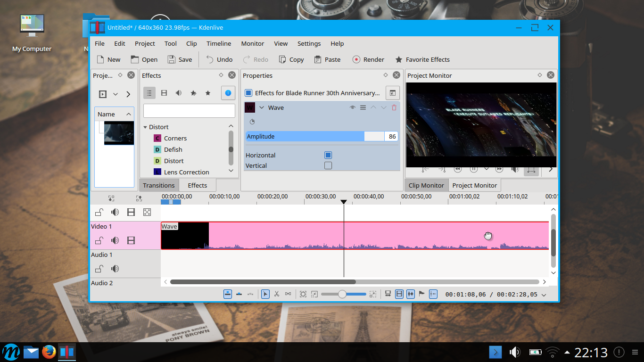Screen dimensions: 644x362
Task: Click the Save toolbar button
Action: [180, 59]
